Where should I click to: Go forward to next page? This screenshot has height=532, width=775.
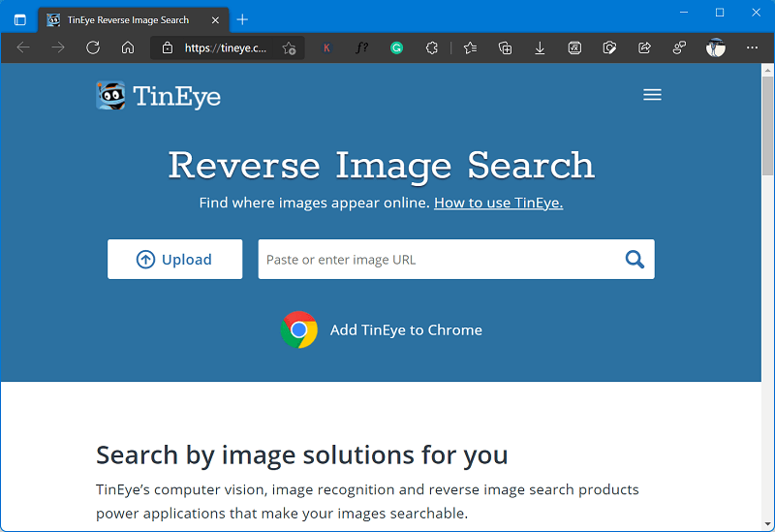coord(58,47)
